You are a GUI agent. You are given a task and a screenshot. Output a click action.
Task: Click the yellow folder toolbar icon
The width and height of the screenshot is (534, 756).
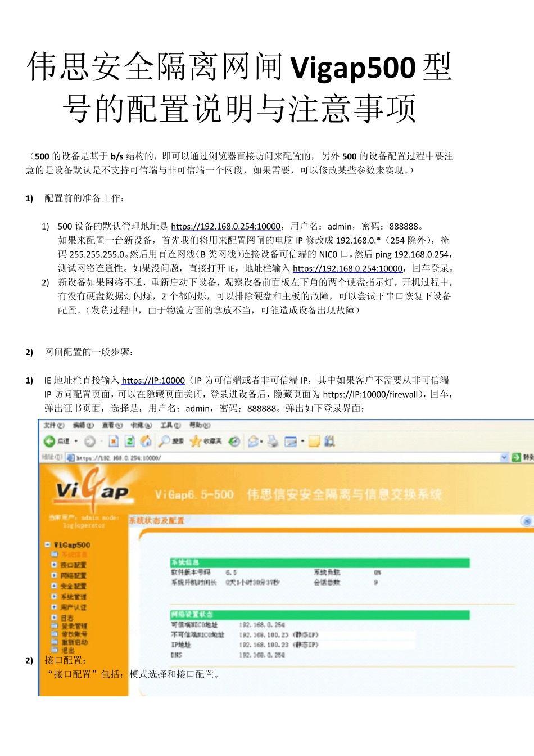(314, 442)
